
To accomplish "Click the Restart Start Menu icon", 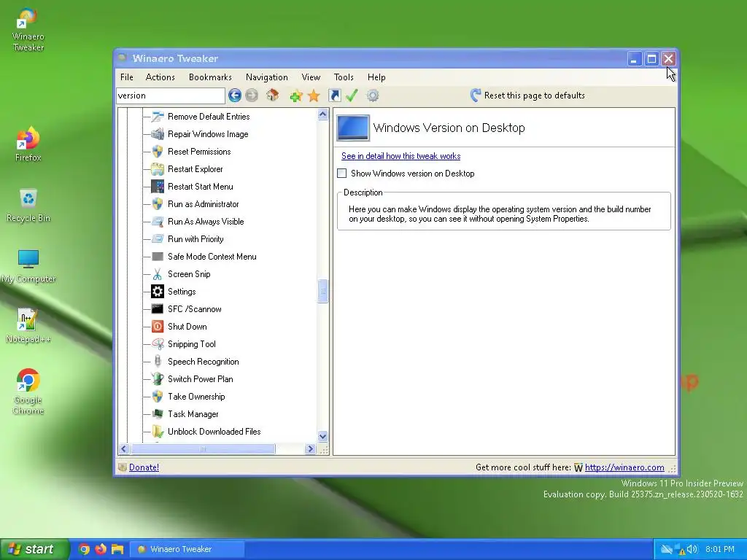I will (x=158, y=187).
